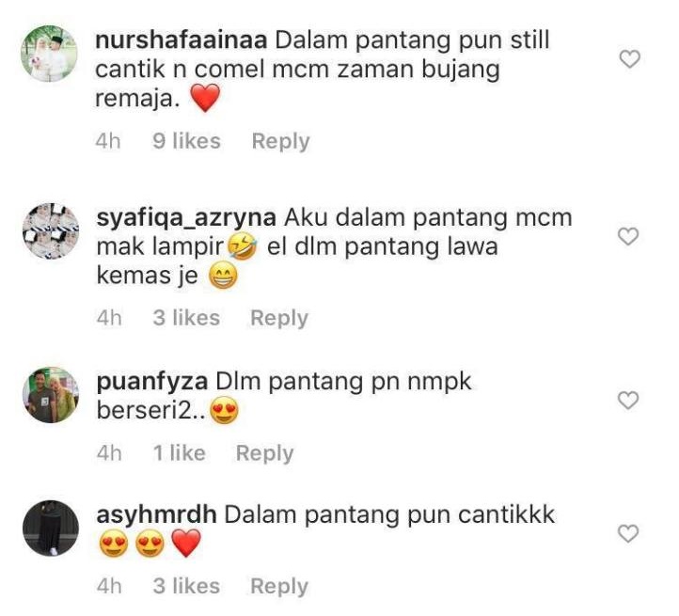The width and height of the screenshot is (679, 616).
Task: Like nurshafaainaa's comment with heart icon
Action: tap(629, 59)
